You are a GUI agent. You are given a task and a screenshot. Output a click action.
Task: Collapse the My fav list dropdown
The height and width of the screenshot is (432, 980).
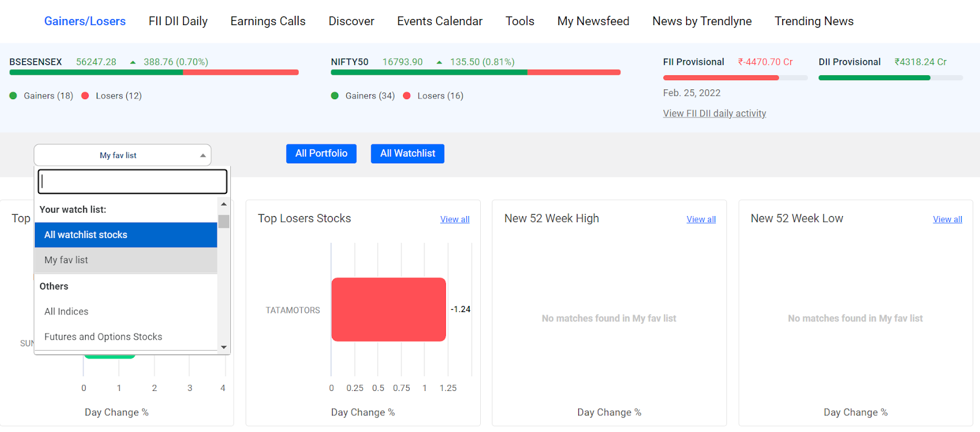(123, 155)
